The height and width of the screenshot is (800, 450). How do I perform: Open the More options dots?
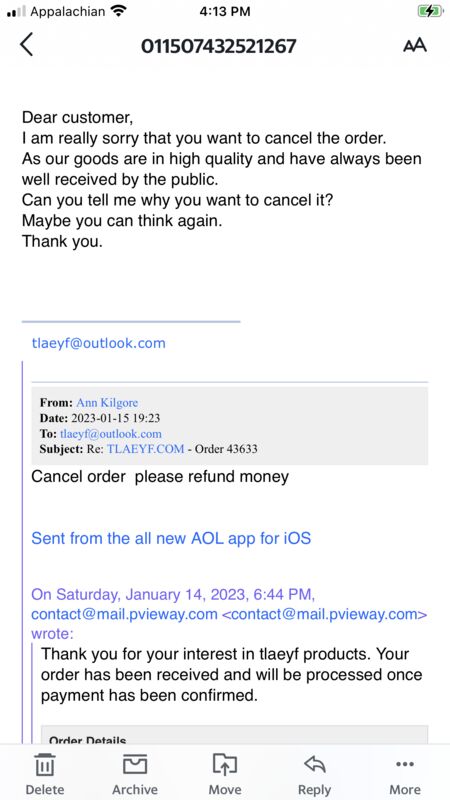tap(405, 764)
